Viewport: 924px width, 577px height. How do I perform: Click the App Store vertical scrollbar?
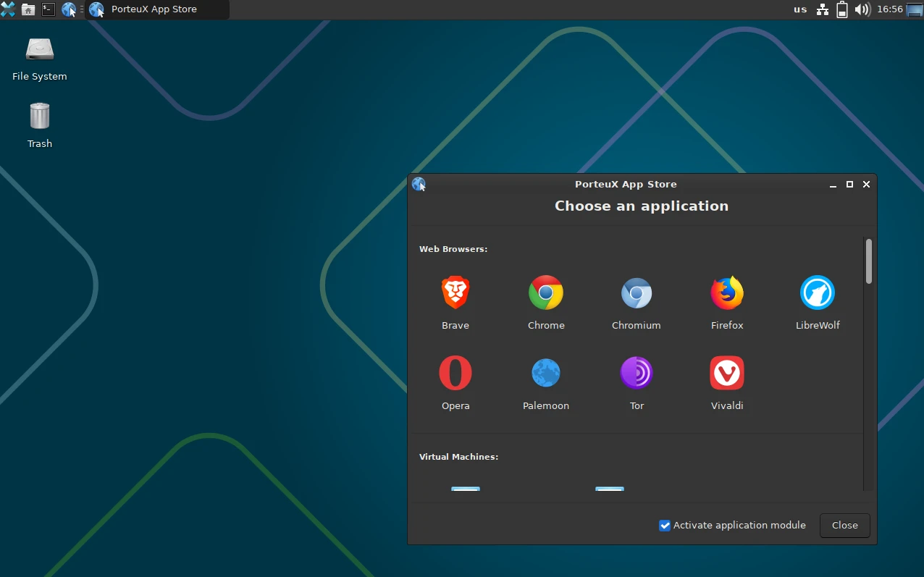[x=868, y=261]
